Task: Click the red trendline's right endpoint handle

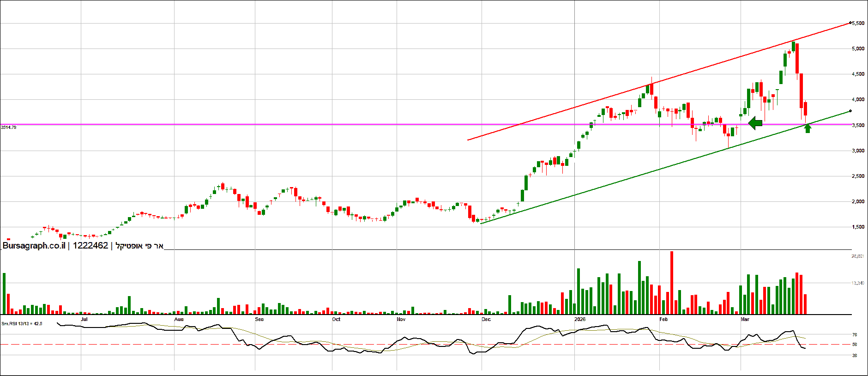Action: [x=850, y=23]
